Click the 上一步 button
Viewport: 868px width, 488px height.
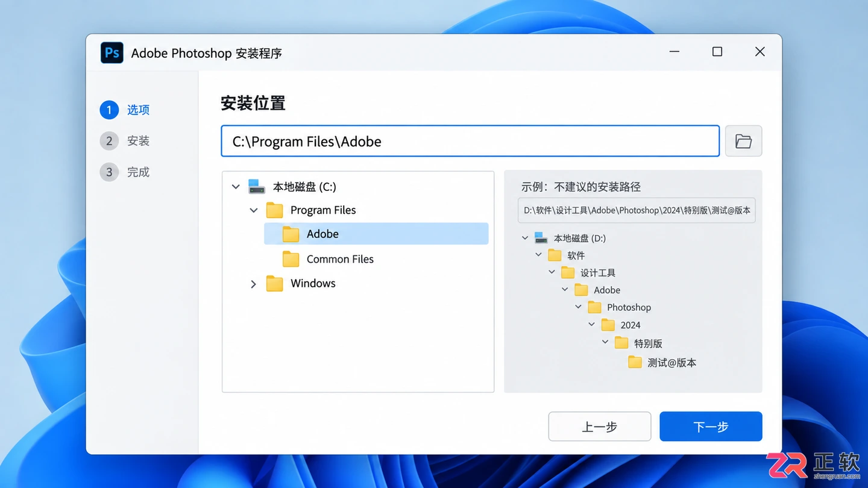(x=600, y=427)
